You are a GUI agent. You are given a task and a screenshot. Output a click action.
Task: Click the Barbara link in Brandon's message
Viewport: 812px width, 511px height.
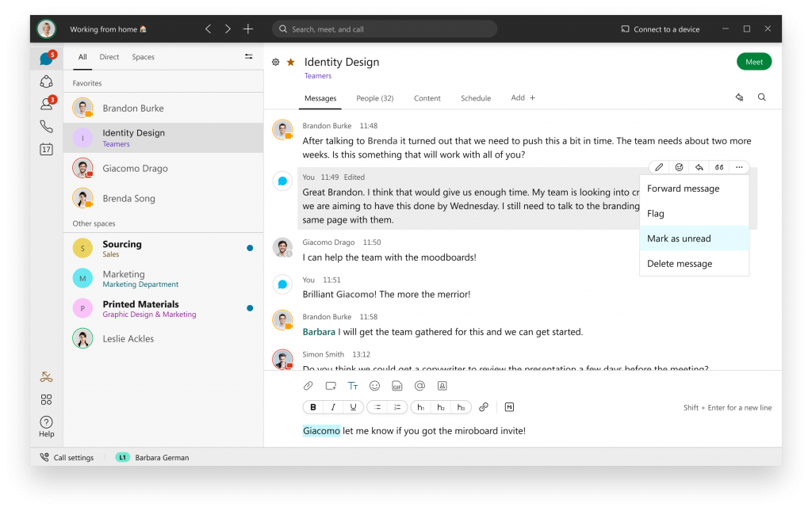(318, 331)
